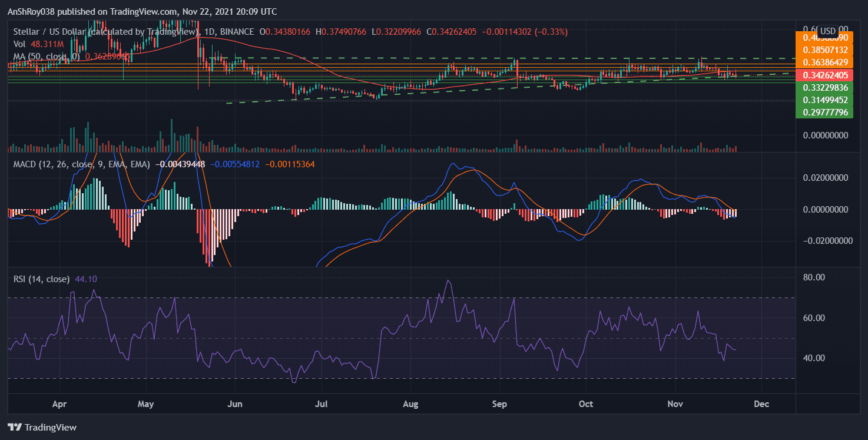Click the topmost orange 0.40 price tag
868x440 pixels.
coord(827,38)
